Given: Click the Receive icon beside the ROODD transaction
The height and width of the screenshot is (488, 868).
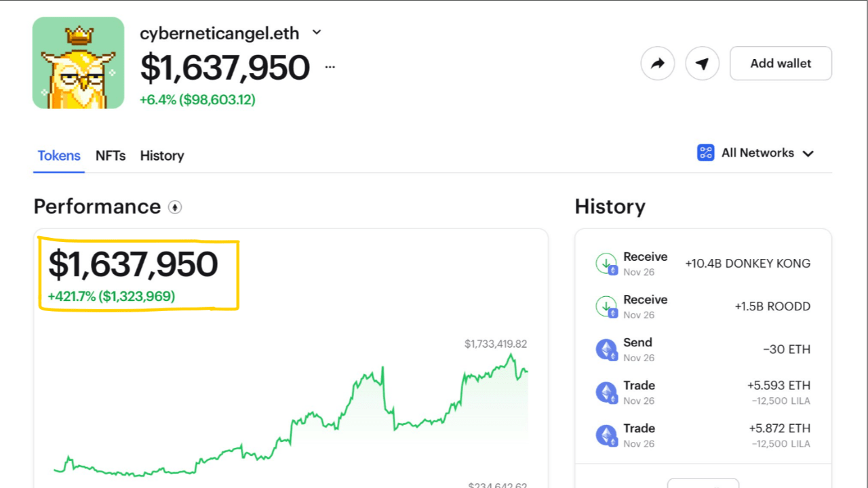Looking at the screenshot, I should pyautogui.click(x=606, y=306).
